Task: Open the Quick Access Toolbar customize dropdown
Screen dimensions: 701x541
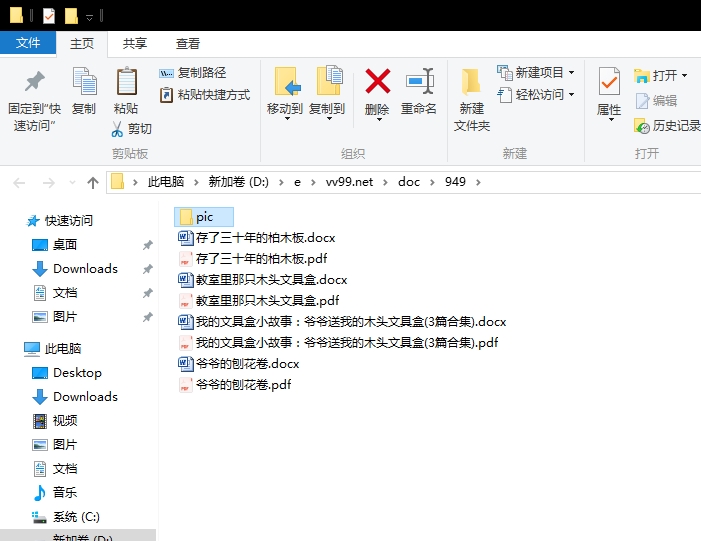Action: tap(89, 17)
